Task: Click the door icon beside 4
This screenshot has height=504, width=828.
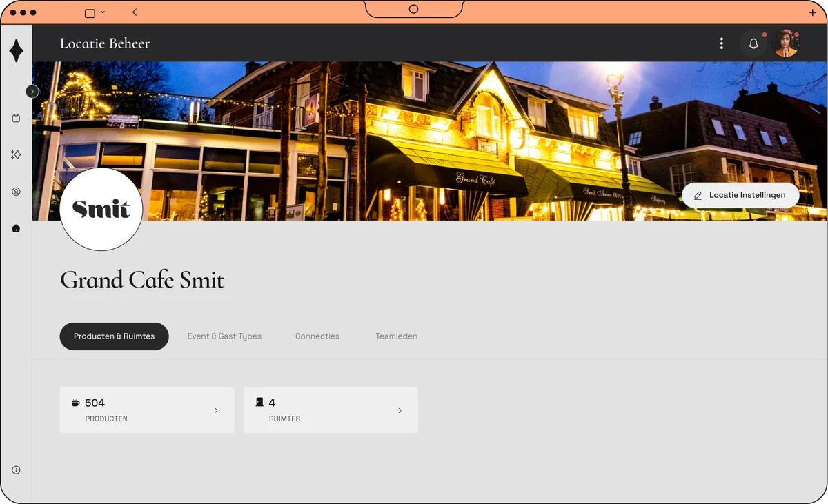Action: click(x=259, y=402)
